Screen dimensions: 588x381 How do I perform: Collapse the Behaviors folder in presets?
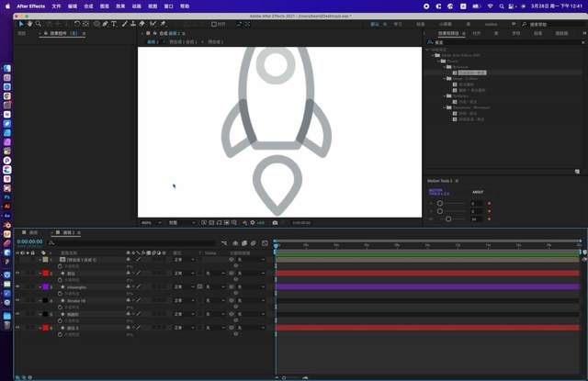click(445, 67)
